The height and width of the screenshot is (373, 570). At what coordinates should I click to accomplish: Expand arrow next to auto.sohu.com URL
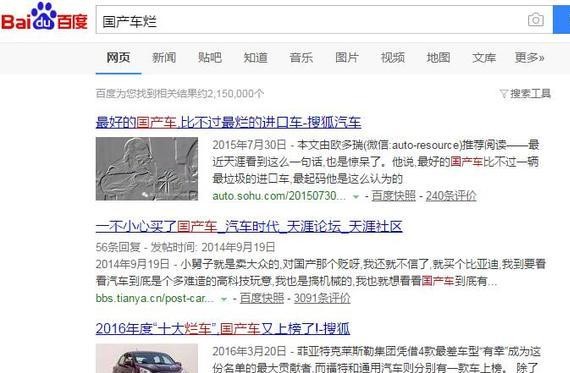coord(356,197)
